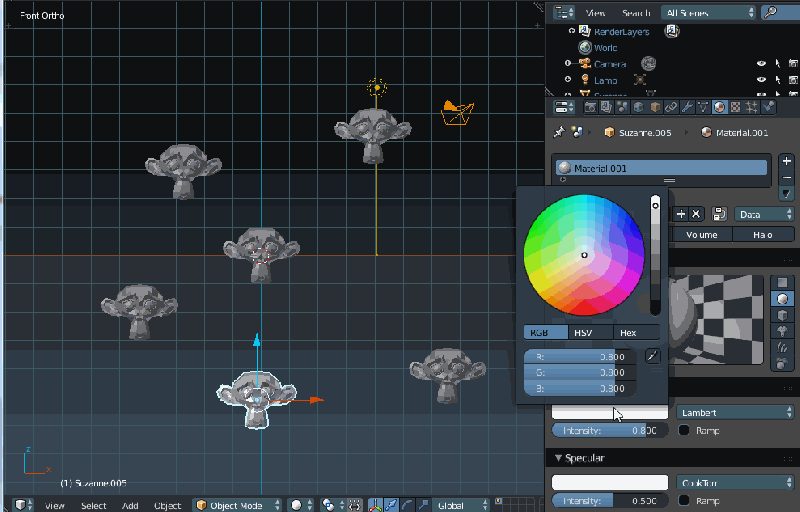The height and width of the screenshot is (512, 800).
Task: Pin the properties context with pin icon
Action: click(559, 133)
